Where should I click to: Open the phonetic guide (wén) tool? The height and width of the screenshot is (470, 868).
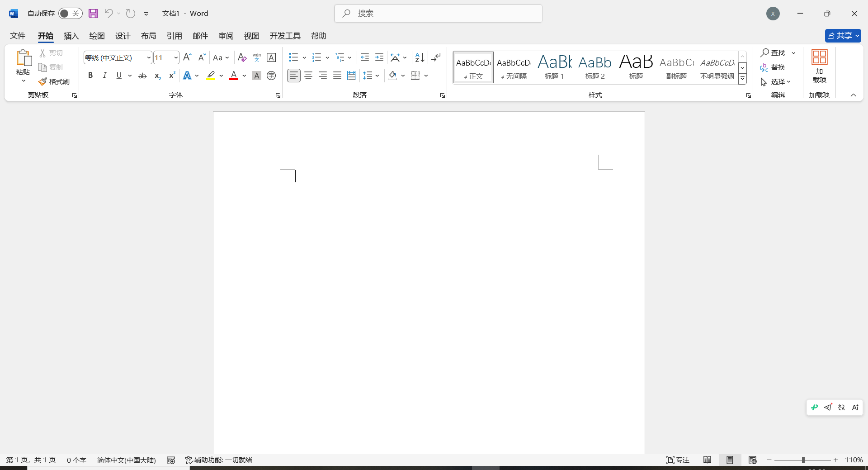pos(257,57)
